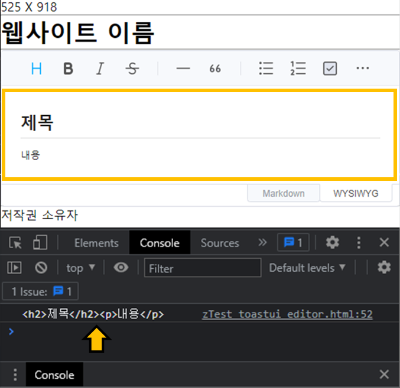Open the drawer three-dot menu
Screen dimensions: 400x388
pos(15,375)
